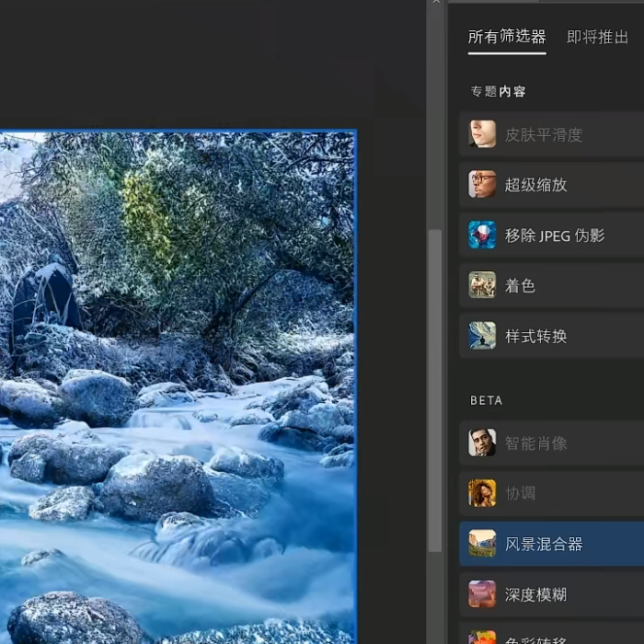Select the 皮肤平滑度 filter label
Screen dimensions: 644x644
coord(544,134)
